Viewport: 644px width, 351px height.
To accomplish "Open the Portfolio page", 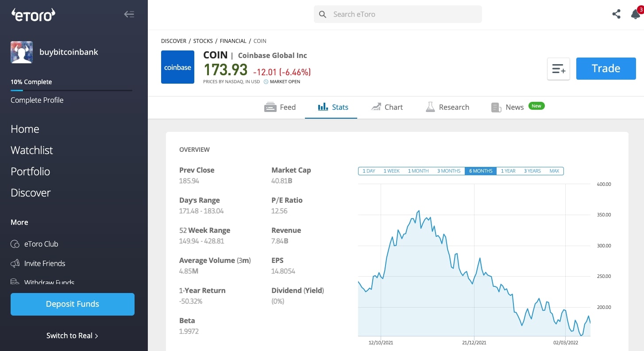I will pyautogui.click(x=30, y=171).
